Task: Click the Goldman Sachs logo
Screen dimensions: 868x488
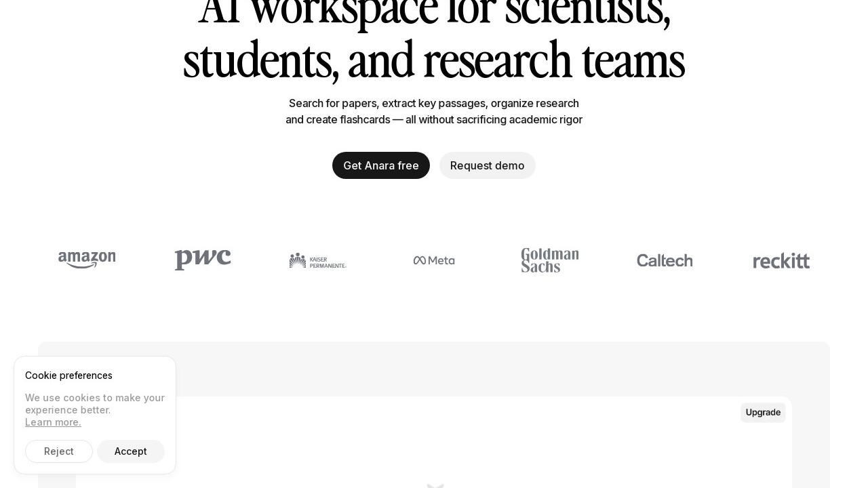Action: [x=550, y=260]
